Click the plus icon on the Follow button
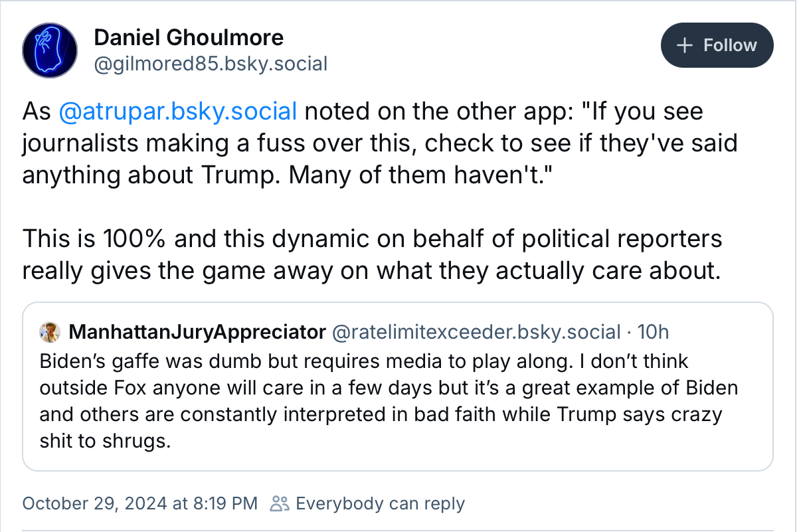The height and width of the screenshot is (532, 803). point(684,45)
